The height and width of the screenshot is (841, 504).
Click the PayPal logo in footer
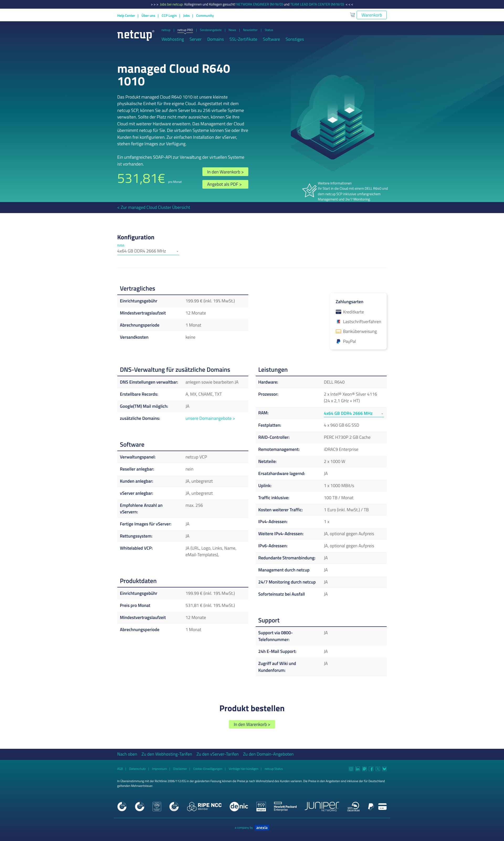371,806
